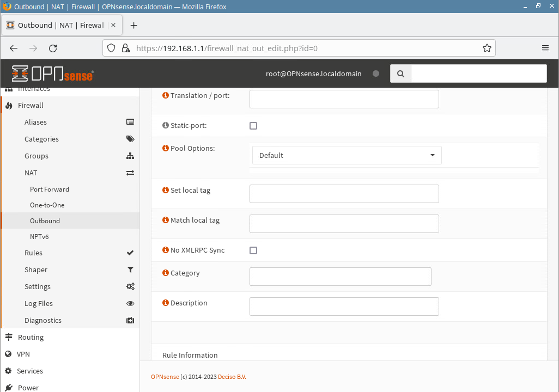This screenshot has width=559, height=392.
Task: Enable the Static-port checkbox
Action: pyautogui.click(x=253, y=126)
